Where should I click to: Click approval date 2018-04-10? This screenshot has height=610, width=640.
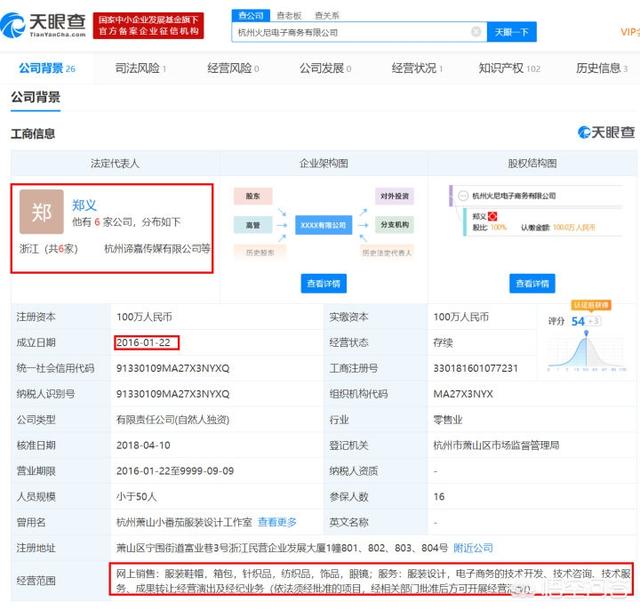(x=143, y=445)
